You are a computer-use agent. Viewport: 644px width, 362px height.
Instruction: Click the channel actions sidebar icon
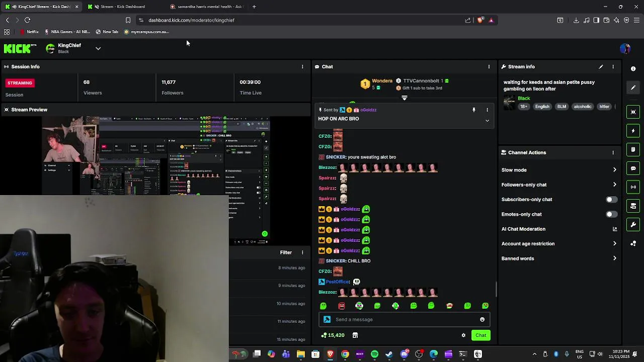coord(633,206)
